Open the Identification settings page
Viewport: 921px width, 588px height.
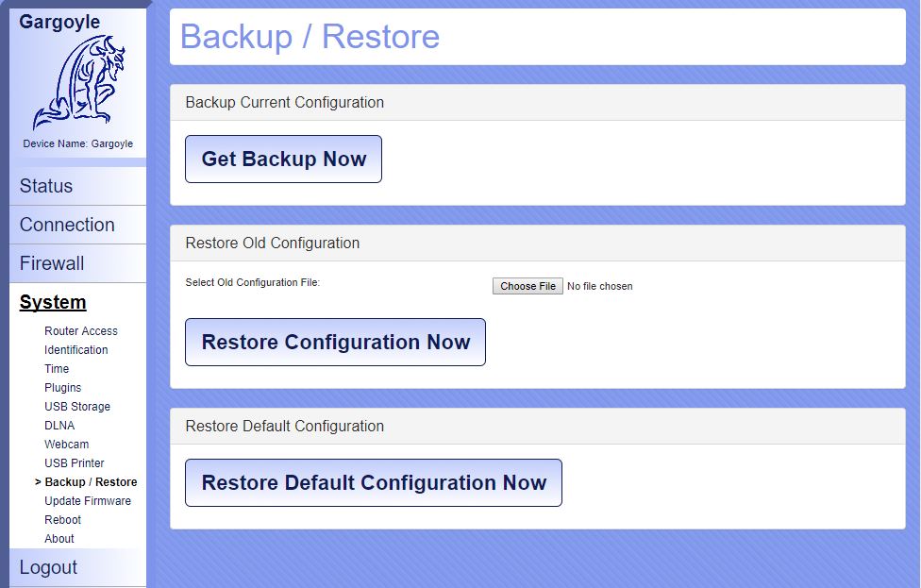[x=76, y=350]
